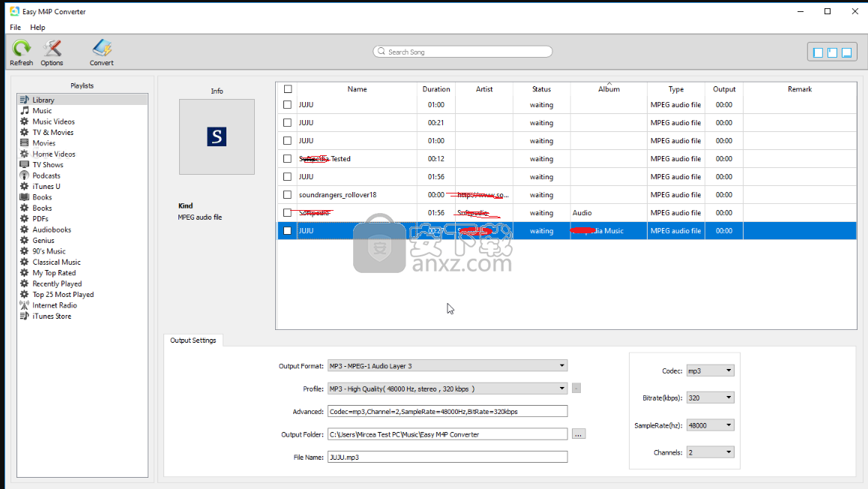Click the Internet Radio antenna icon
Image resolution: width=868 pixels, height=489 pixels.
click(x=24, y=305)
